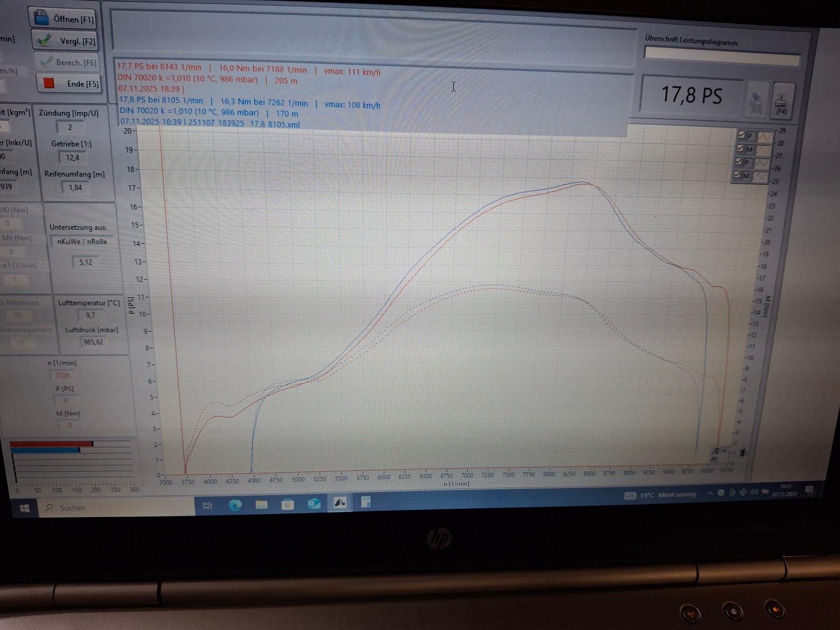This screenshot has width=840, height=630.
Task: Open Microsoft Edge from the taskbar
Action: point(235,505)
